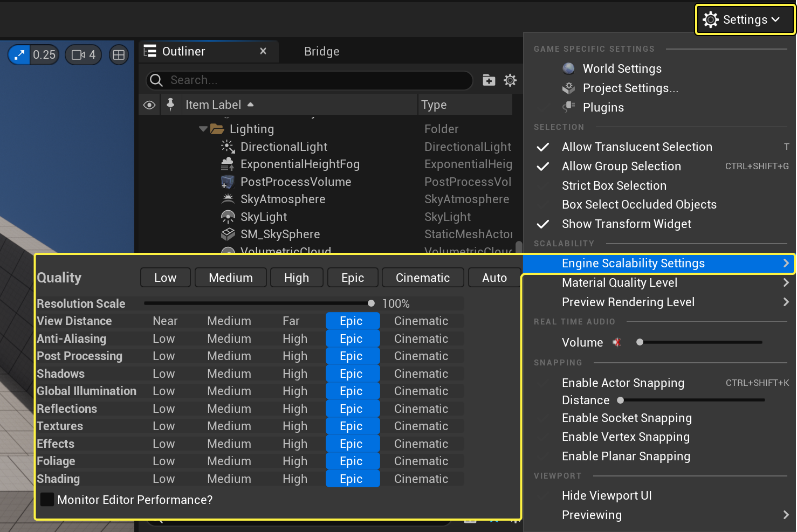The image size is (797, 532).
Task: Click the scale snap icon showing 0.25
Action: pos(19,54)
